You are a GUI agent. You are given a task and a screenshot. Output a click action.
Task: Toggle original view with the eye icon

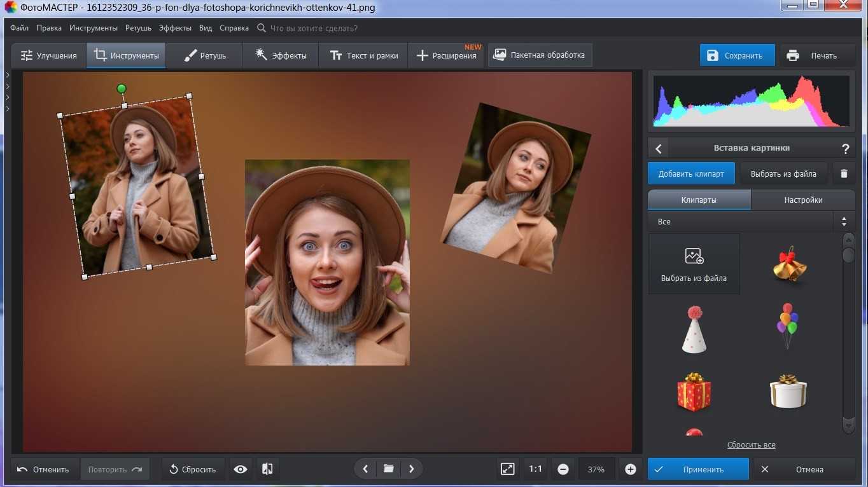pyautogui.click(x=240, y=469)
